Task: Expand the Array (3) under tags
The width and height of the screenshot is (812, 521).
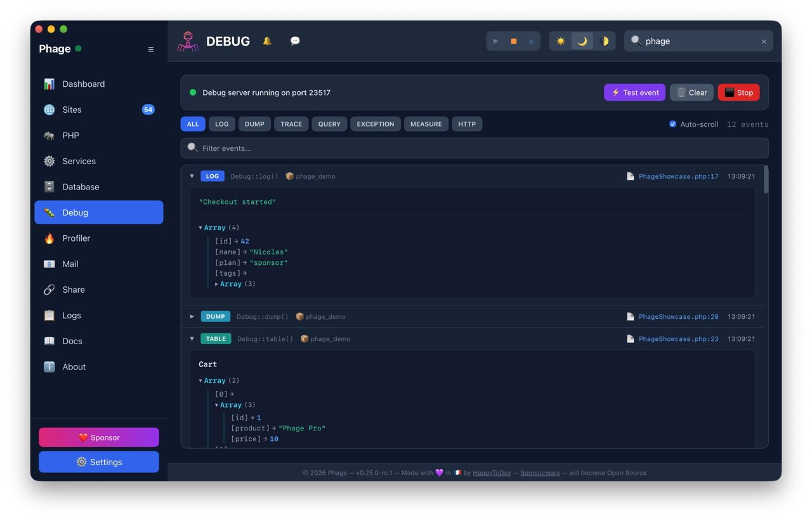Action: [216, 284]
